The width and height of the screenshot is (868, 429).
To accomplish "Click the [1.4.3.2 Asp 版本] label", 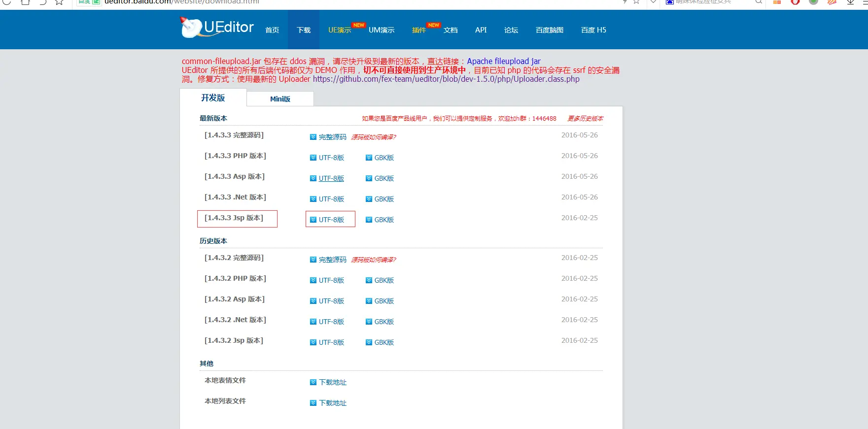I will tap(235, 299).
